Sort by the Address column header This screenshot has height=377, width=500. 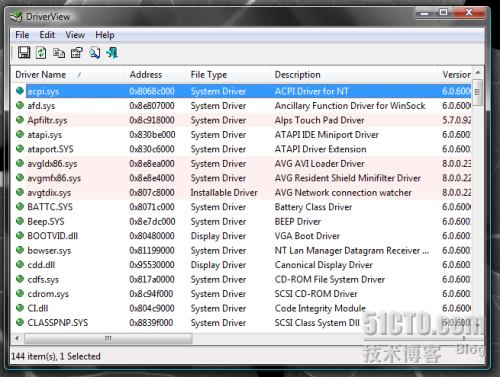pyautogui.click(x=155, y=74)
